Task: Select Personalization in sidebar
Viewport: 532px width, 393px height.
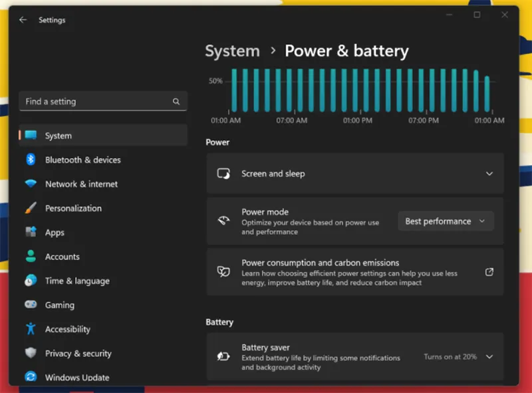Action: pos(103,208)
